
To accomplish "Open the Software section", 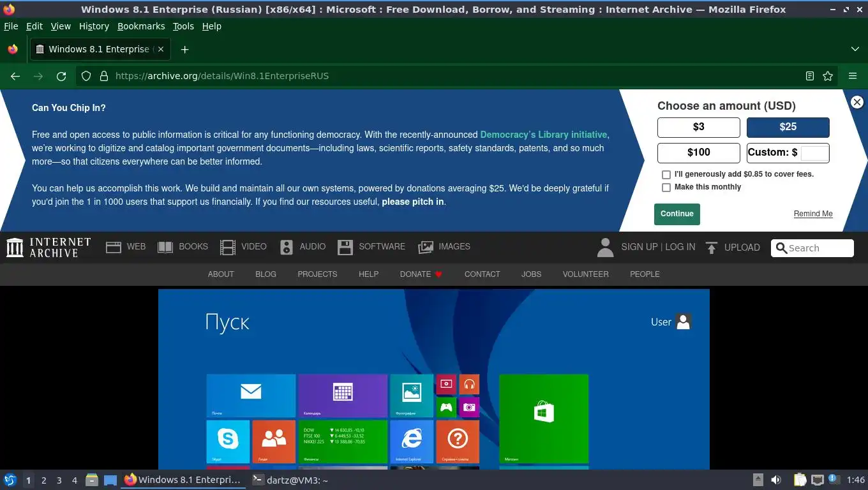I will click(x=371, y=247).
